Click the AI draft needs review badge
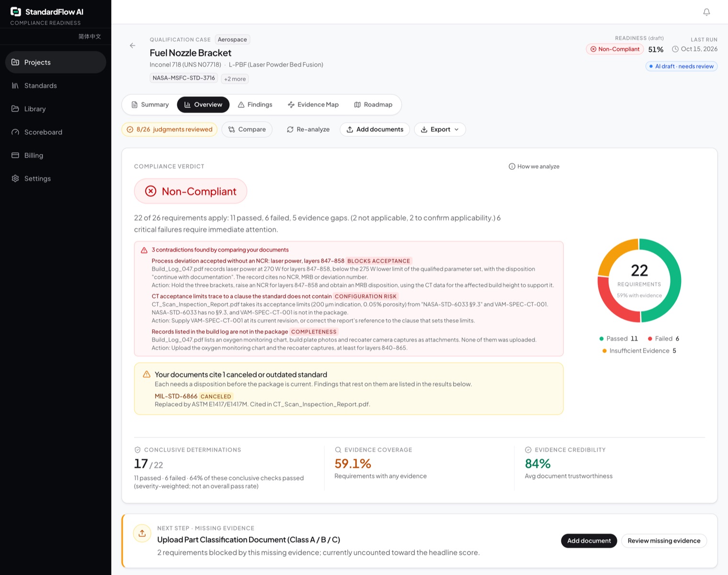728x575 pixels. tap(682, 66)
